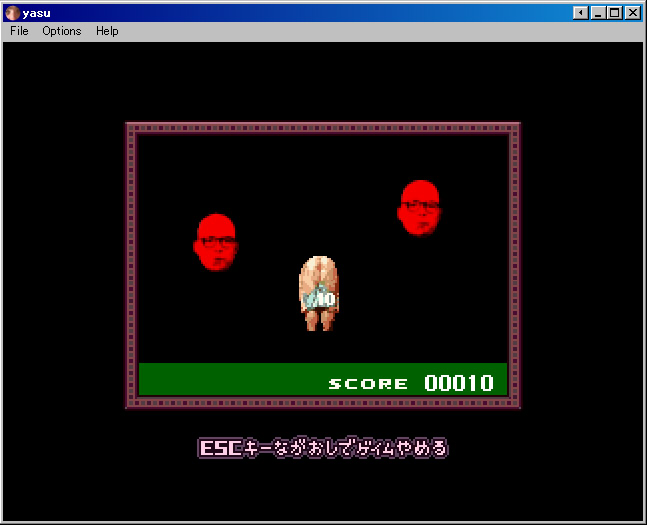Click the center character with the 10 label
The height and width of the screenshot is (525, 647).
[319, 293]
